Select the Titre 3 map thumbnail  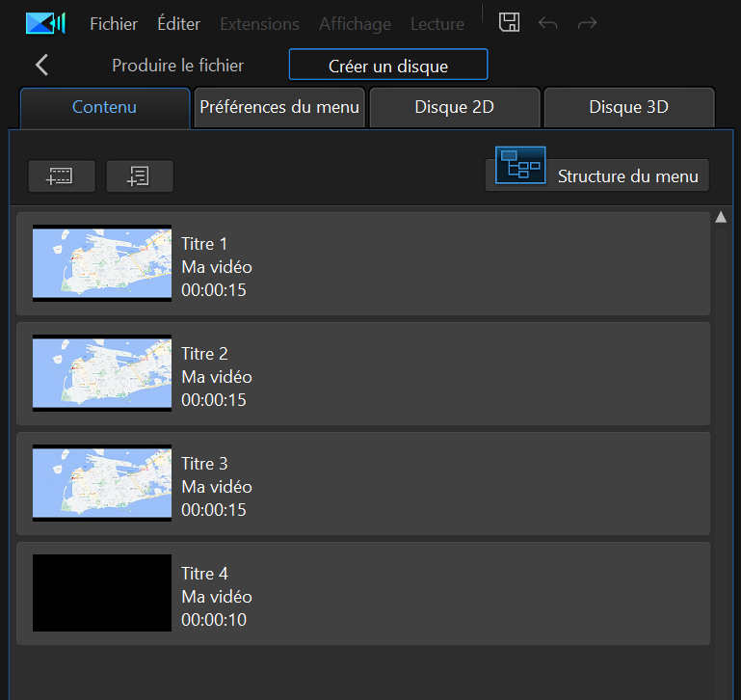point(102,483)
